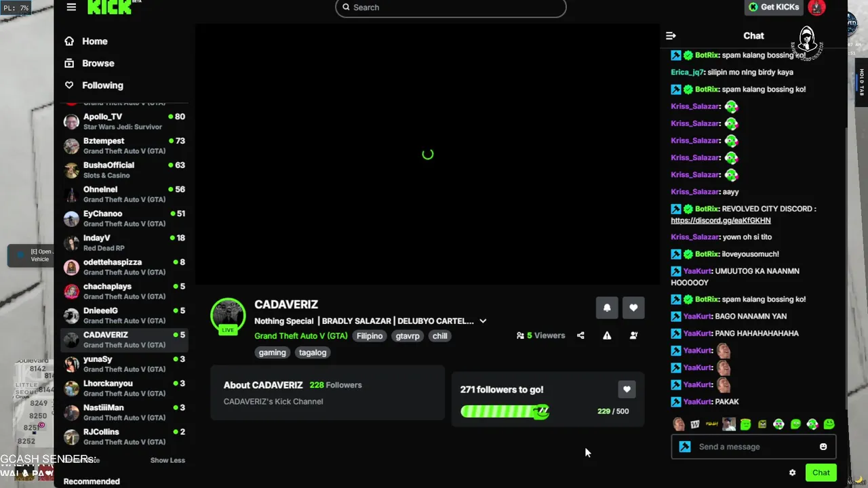The height and width of the screenshot is (488, 868).
Task: Open yunaSy channel in sidebar
Action: (x=124, y=364)
